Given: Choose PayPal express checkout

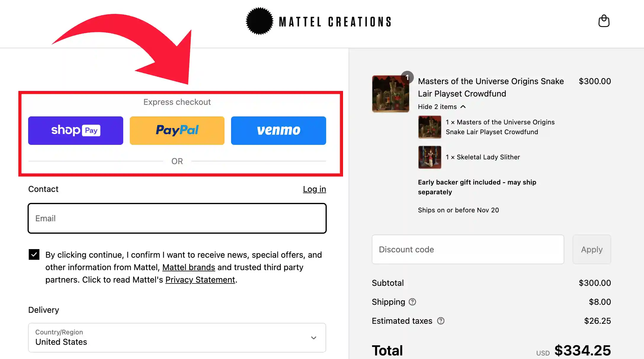Looking at the screenshot, I should [x=177, y=131].
